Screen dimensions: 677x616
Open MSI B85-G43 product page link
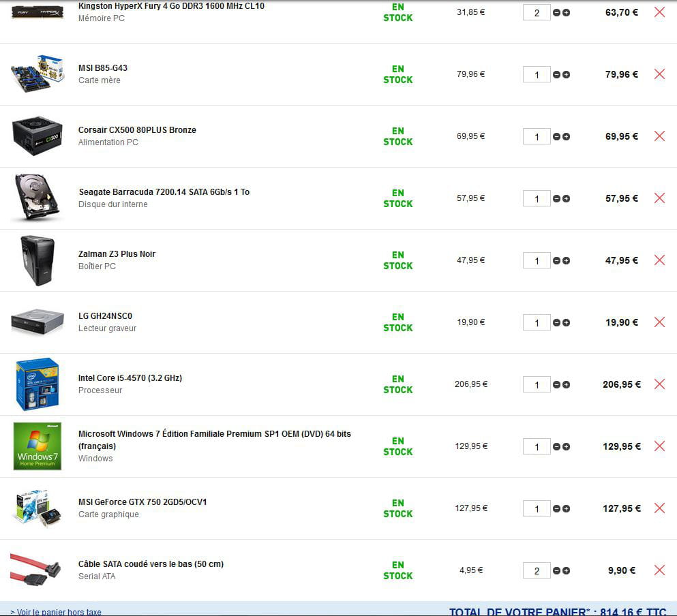point(103,67)
